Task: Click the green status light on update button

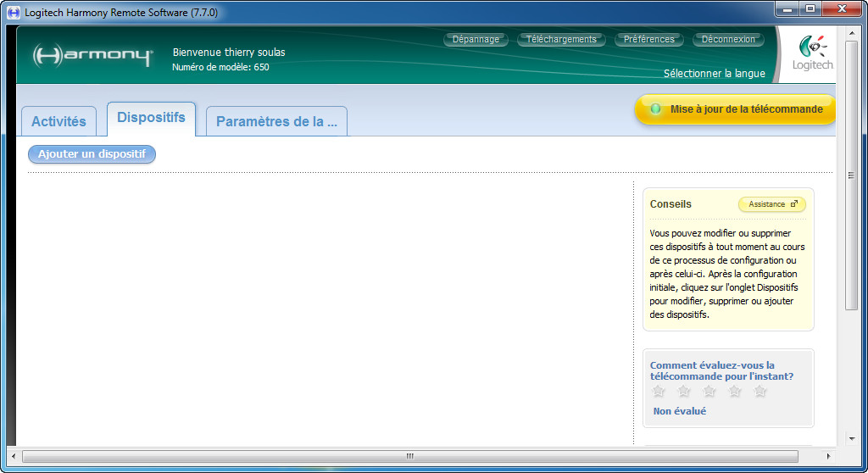Action: [655, 109]
